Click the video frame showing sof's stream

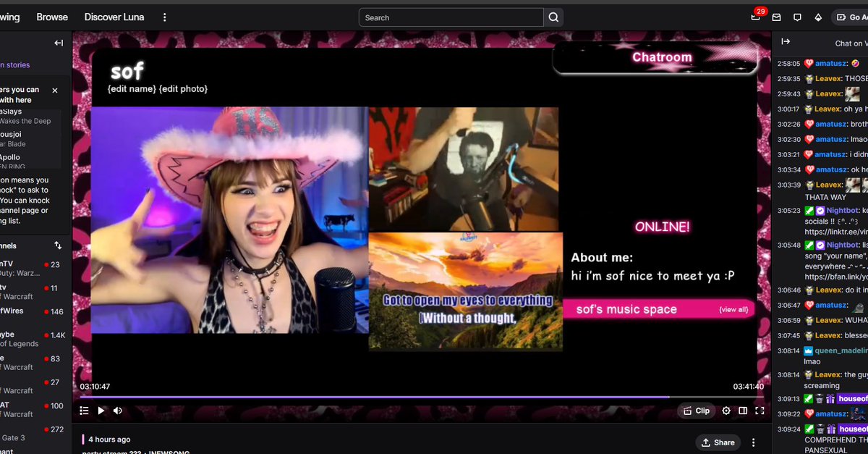230,220
